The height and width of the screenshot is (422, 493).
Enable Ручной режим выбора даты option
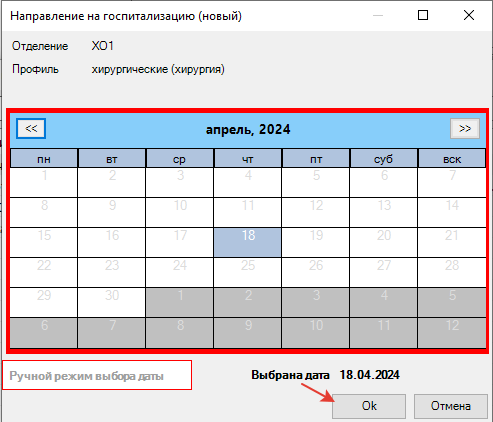[97, 375]
